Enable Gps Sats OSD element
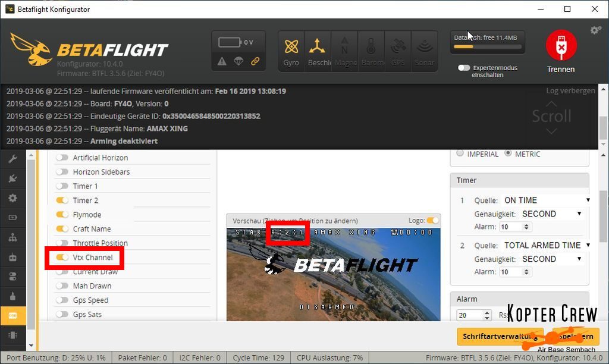The width and height of the screenshot is (609, 364). (x=62, y=314)
